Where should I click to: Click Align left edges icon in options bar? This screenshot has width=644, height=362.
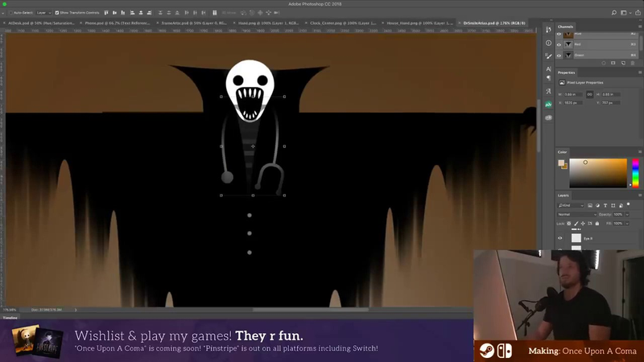pyautogui.click(x=132, y=13)
